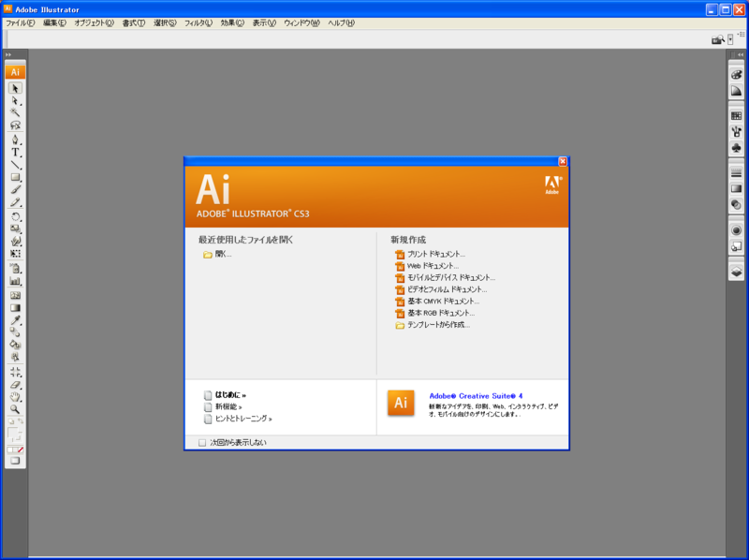The width and height of the screenshot is (749, 560).
Task: Open the フィルタ(L) menu
Action: [198, 22]
